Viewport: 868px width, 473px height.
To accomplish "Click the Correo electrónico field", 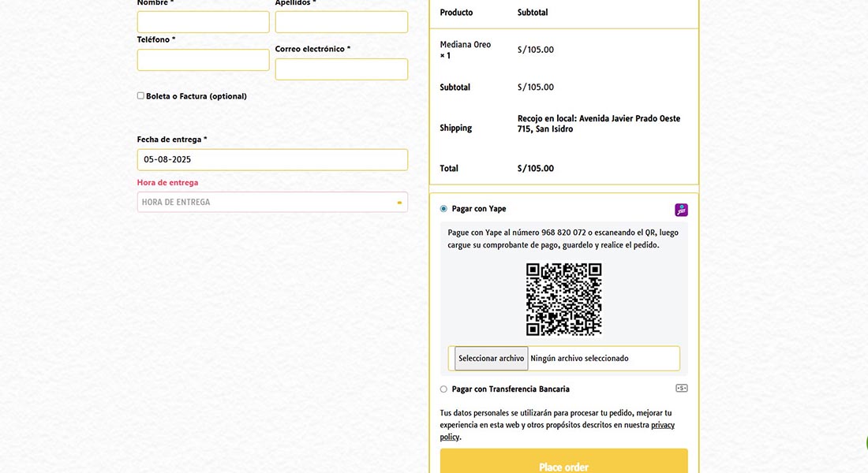I will 341,69.
